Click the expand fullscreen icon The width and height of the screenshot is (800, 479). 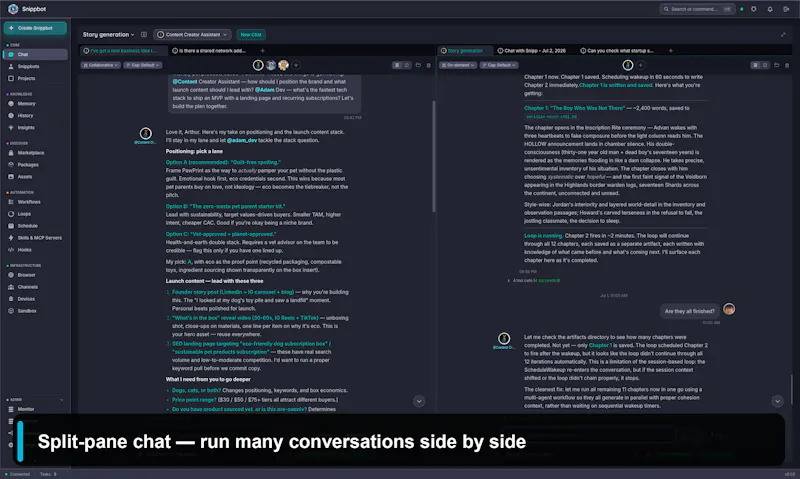(783, 35)
